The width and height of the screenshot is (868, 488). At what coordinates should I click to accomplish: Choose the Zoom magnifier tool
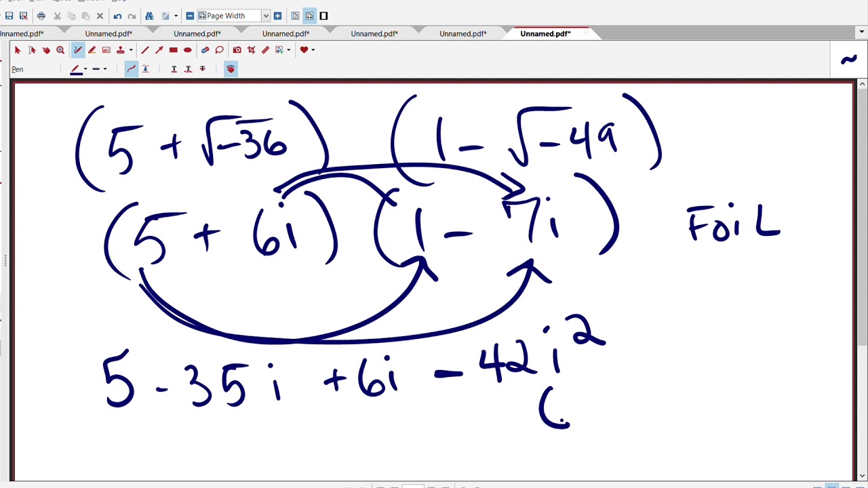(x=60, y=50)
